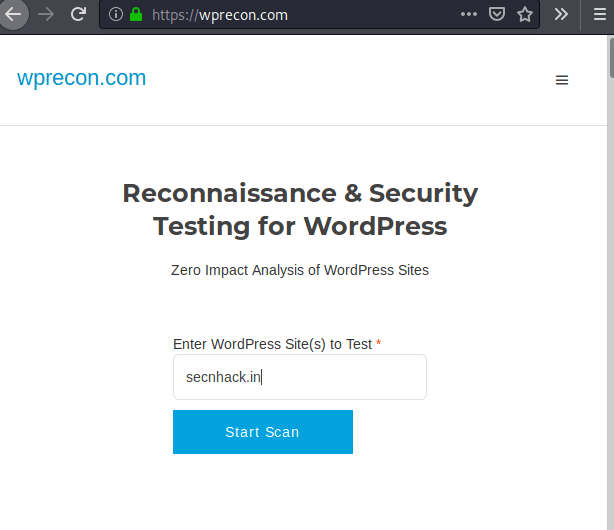
Task: Focus the WordPress site input field
Action: pos(300,377)
